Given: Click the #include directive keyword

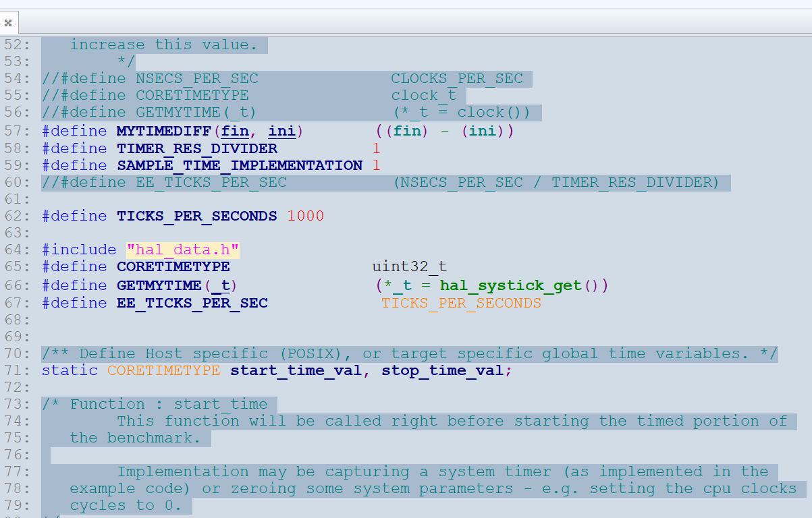Looking at the screenshot, I should [79, 250].
